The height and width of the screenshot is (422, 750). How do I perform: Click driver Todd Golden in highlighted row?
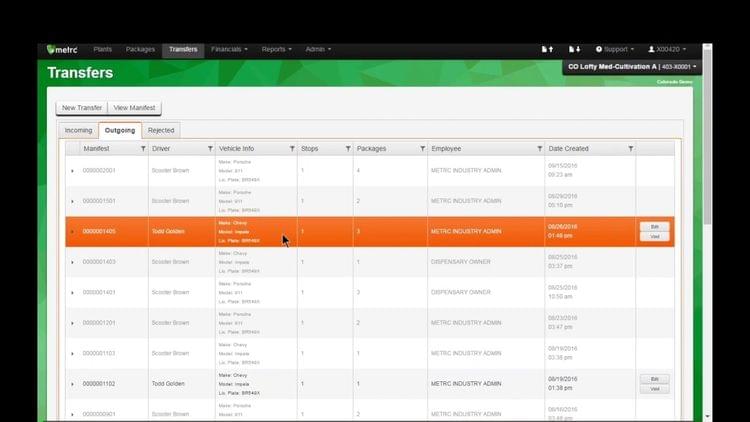click(x=168, y=232)
